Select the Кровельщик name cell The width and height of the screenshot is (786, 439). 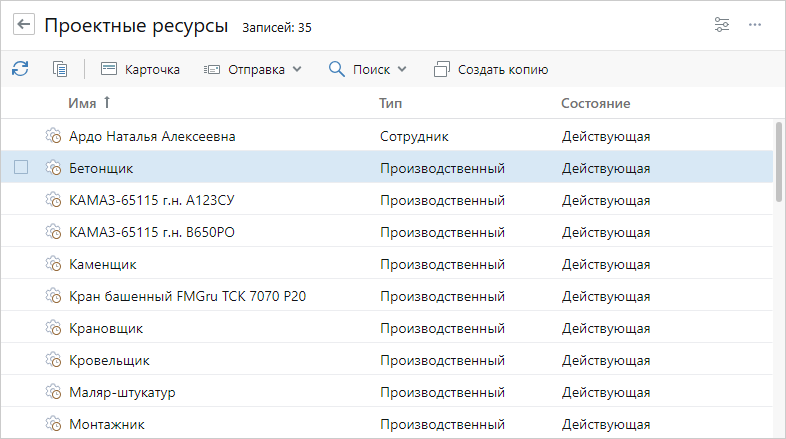click(109, 361)
